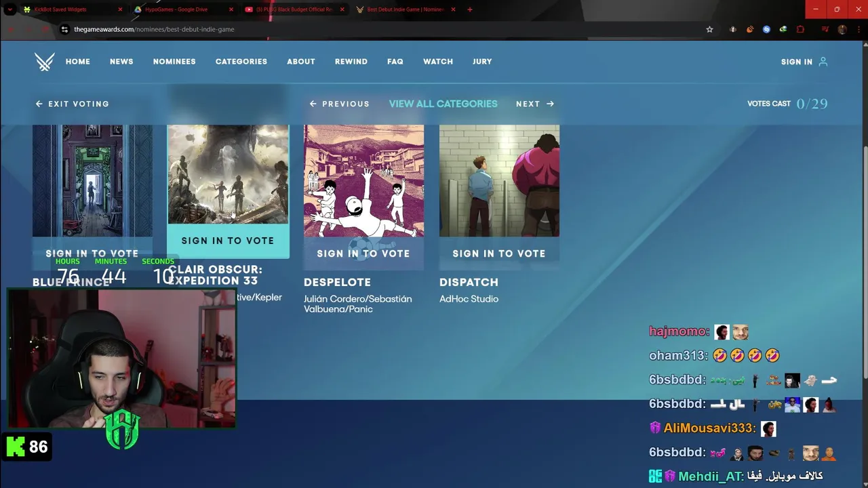Bookmark this page with the star icon
Image resolution: width=868 pixels, height=488 pixels.
pos(709,29)
